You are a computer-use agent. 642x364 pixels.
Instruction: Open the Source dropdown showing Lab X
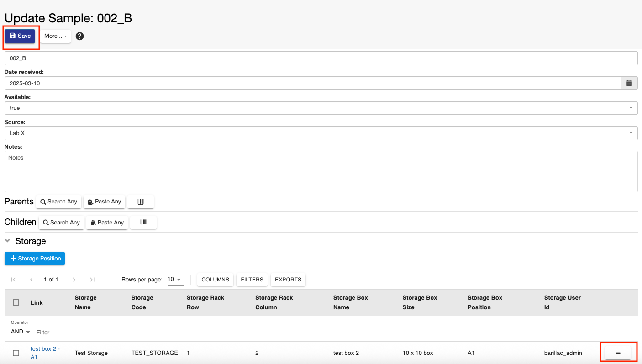321,133
